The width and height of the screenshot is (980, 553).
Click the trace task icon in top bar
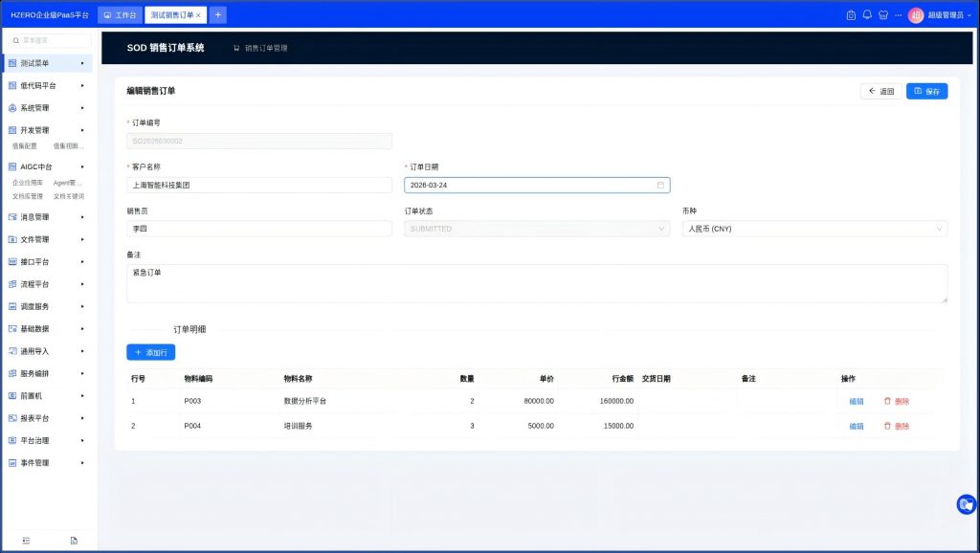click(851, 15)
